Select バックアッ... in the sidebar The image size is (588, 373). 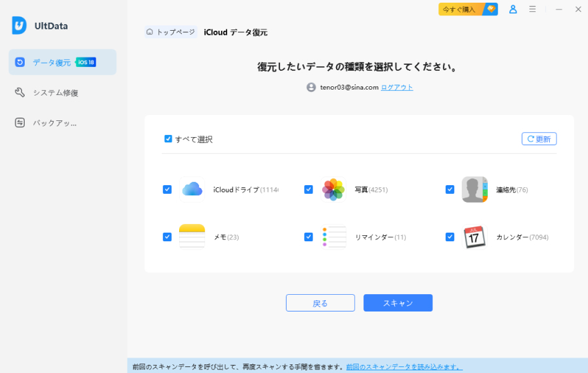click(63, 123)
